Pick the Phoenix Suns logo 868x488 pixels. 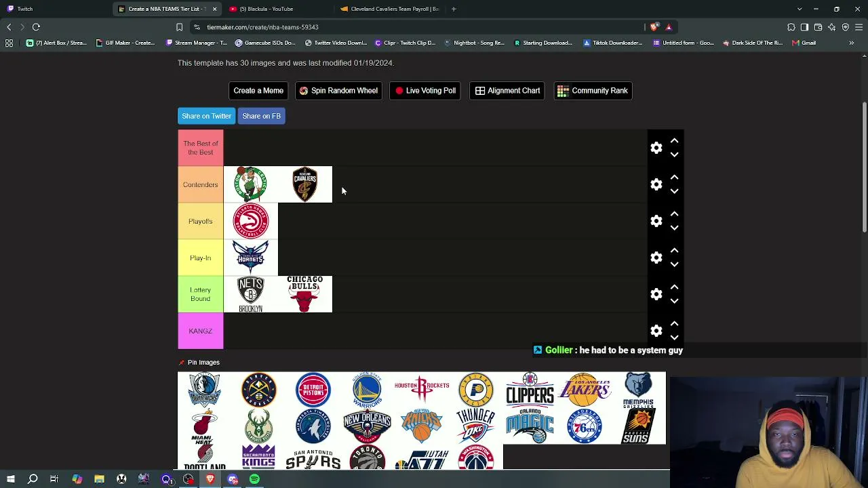coord(638,426)
